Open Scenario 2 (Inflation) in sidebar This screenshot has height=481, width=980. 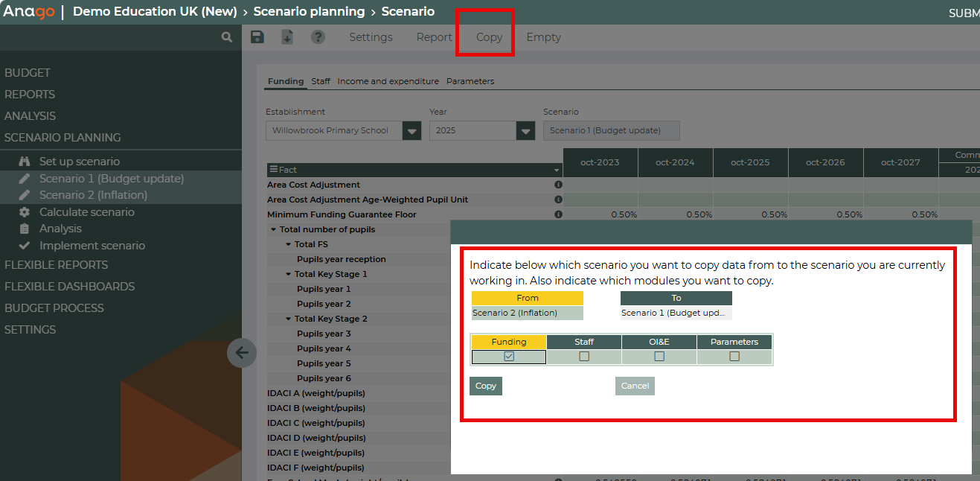point(93,195)
